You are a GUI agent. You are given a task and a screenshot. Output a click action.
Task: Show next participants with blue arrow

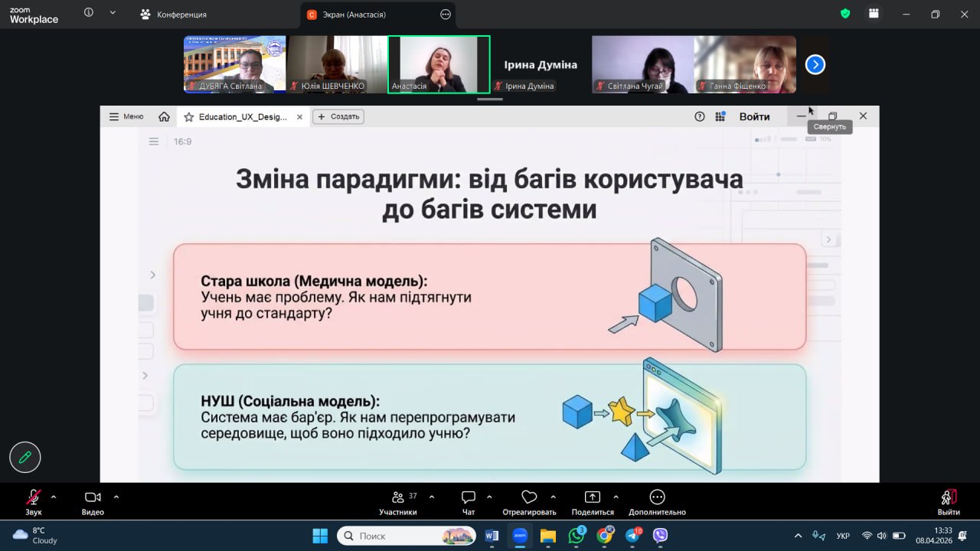(x=815, y=65)
